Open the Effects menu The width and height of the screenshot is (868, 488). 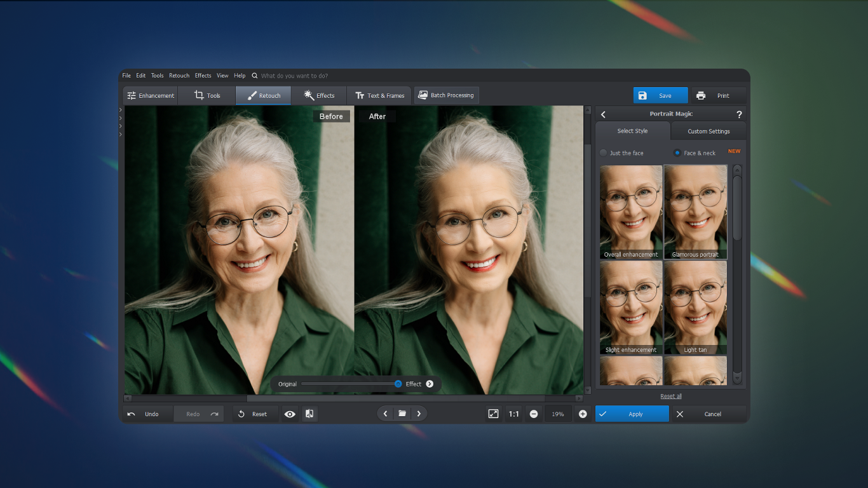click(203, 76)
